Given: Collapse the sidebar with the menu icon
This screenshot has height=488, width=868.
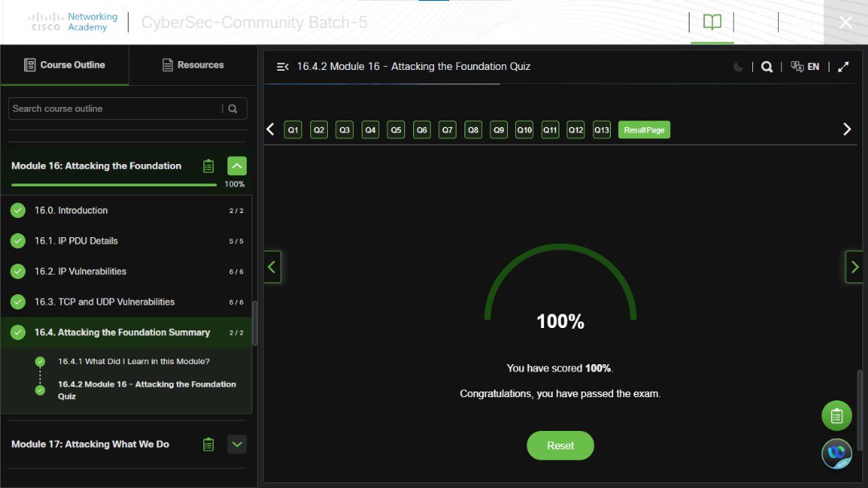Looking at the screenshot, I should pyautogui.click(x=282, y=67).
